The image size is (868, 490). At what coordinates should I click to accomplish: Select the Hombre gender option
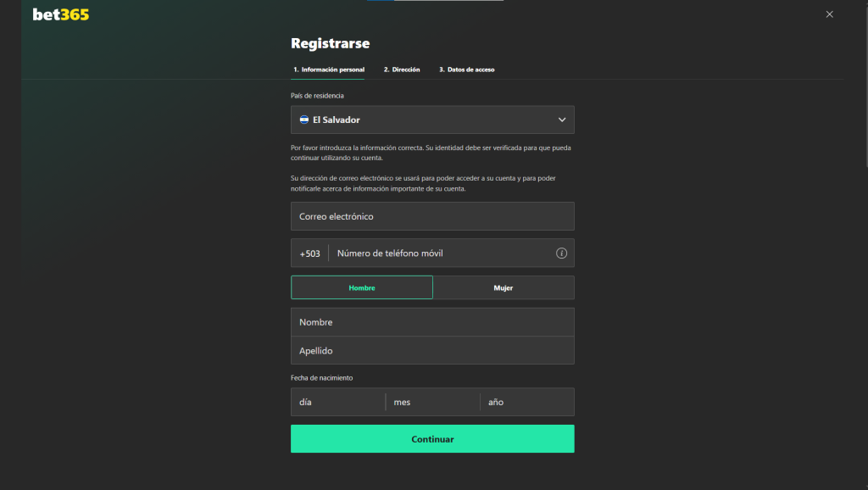coord(362,287)
